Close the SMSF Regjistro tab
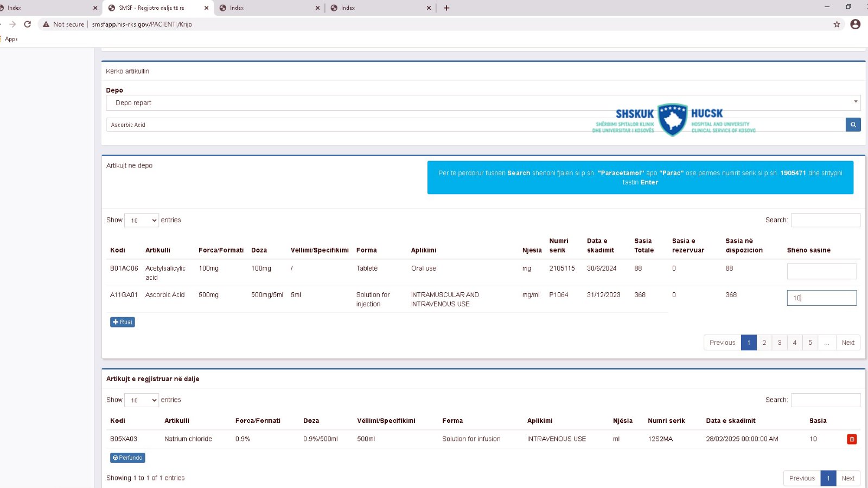This screenshot has width=868, height=488. point(206,8)
